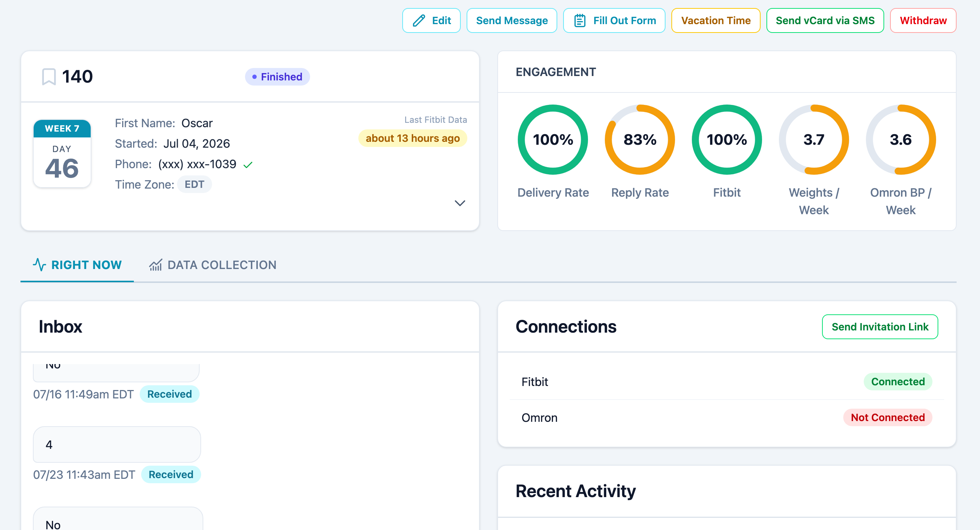This screenshot has width=980, height=530.
Task: Expand participant details with the chevron
Action: pyautogui.click(x=460, y=203)
